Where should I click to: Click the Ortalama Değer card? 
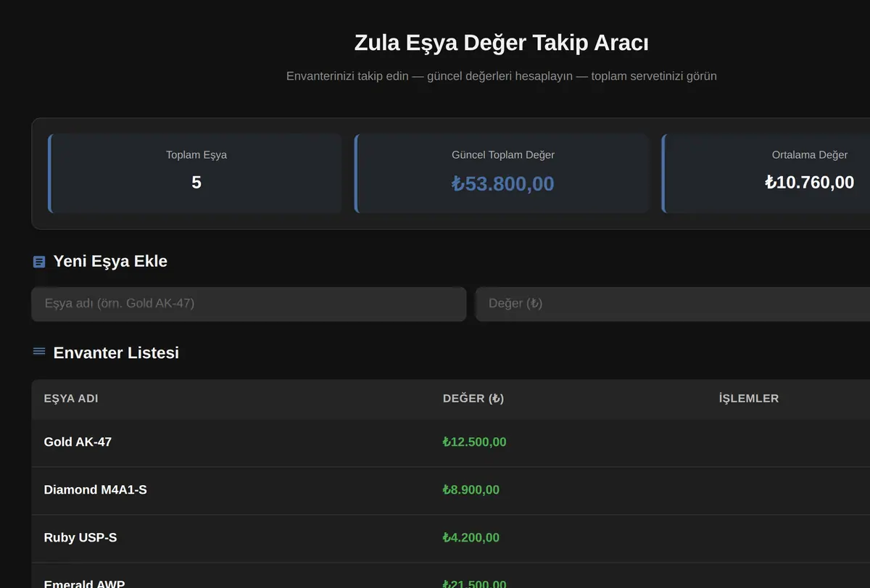tap(766, 173)
